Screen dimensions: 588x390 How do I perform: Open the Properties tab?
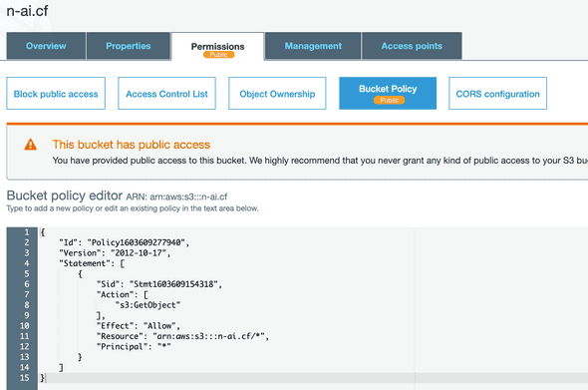tap(129, 46)
